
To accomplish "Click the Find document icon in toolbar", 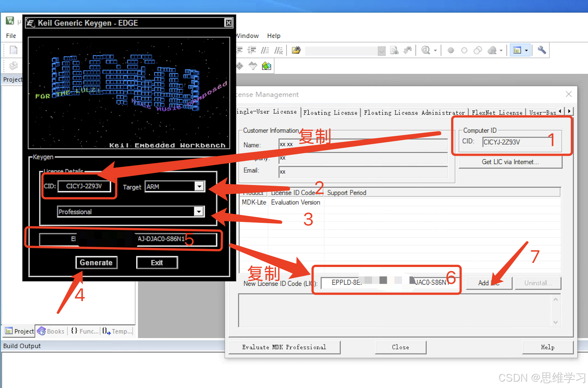I will point(394,50).
